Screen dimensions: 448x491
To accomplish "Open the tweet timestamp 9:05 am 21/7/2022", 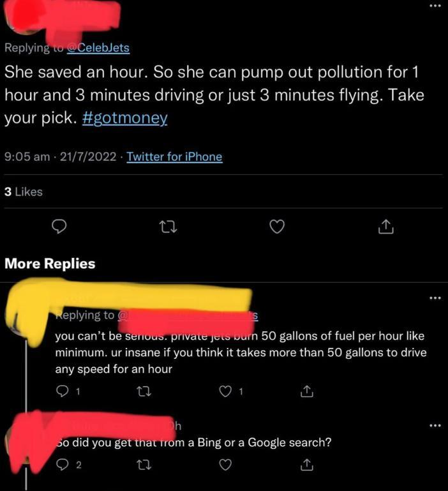I will click(61, 156).
